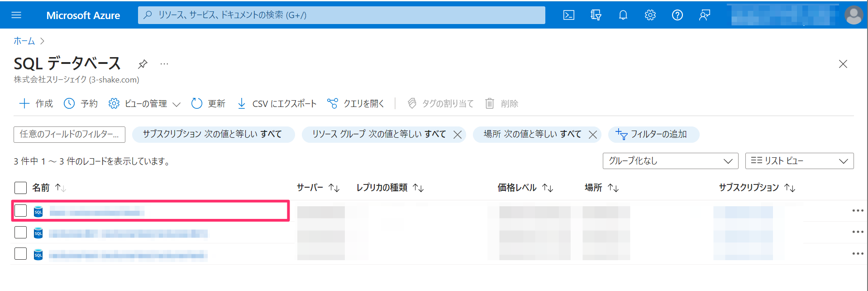868x291 pixels.
Task: Open third row's ellipsis context menu
Action: (x=858, y=253)
